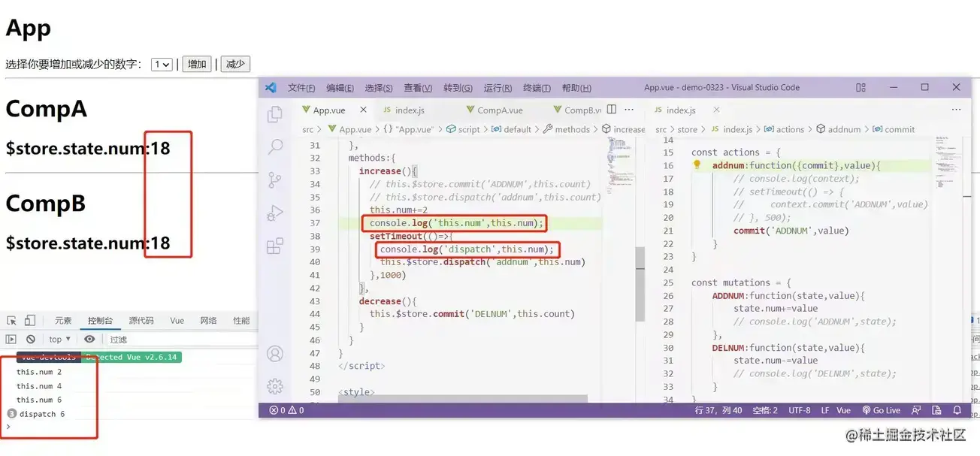Switch to the left-pane index.js tab
The width and height of the screenshot is (980, 456).
(x=410, y=110)
